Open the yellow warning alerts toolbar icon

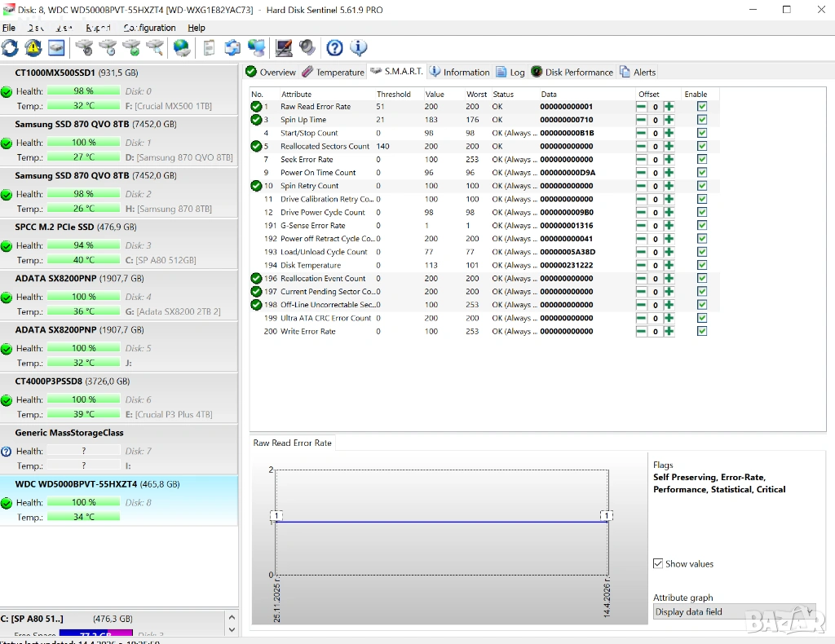point(33,48)
